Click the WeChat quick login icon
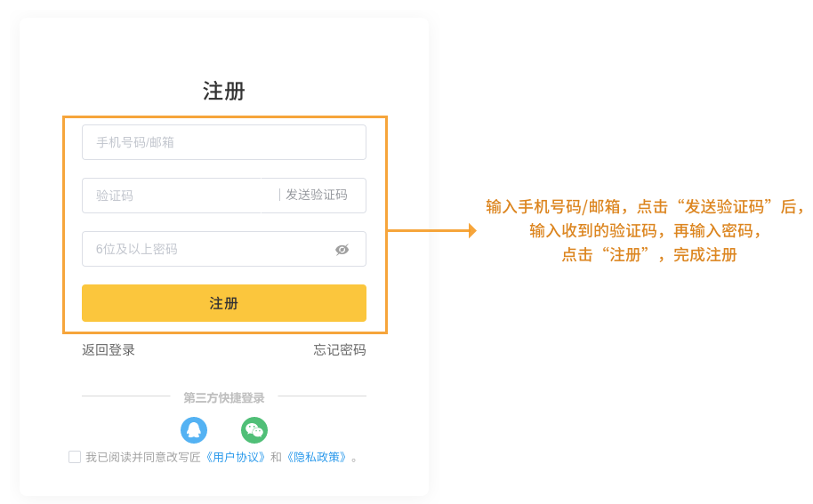The image size is (813, 504). click(254, 430)
